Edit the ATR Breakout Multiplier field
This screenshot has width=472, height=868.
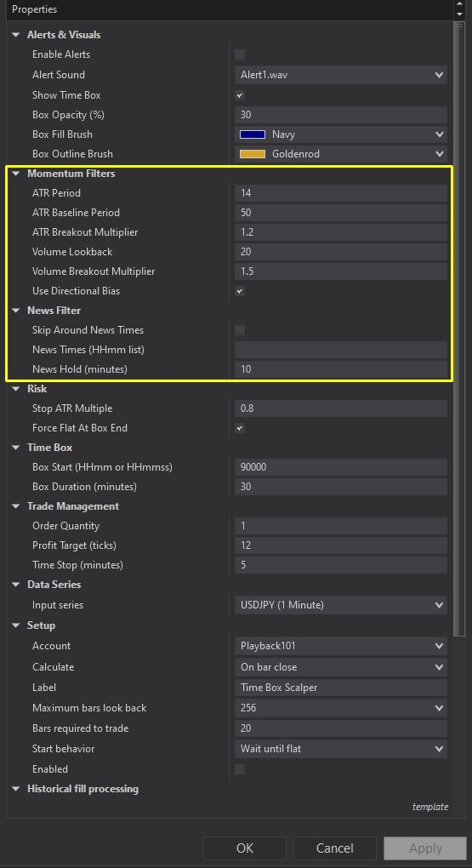click(x=341, y=232)
